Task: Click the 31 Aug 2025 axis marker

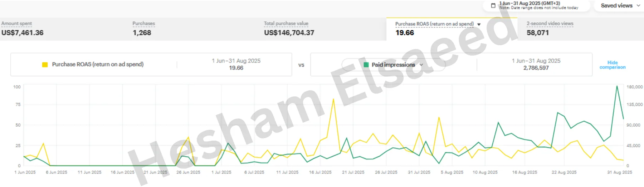Action: 620,172
